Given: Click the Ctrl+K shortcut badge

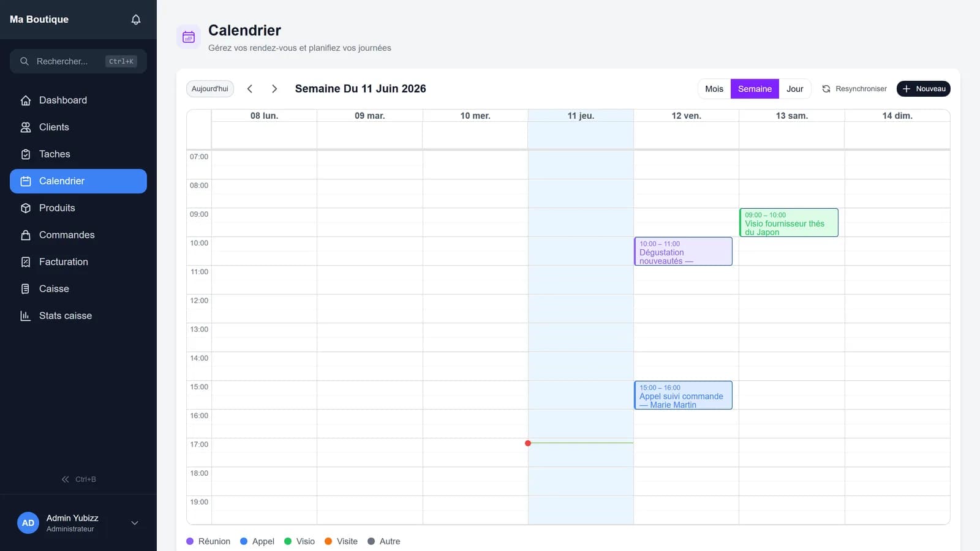Looking at the screenshot, I should pyautogui.click(x=121, y=61).
